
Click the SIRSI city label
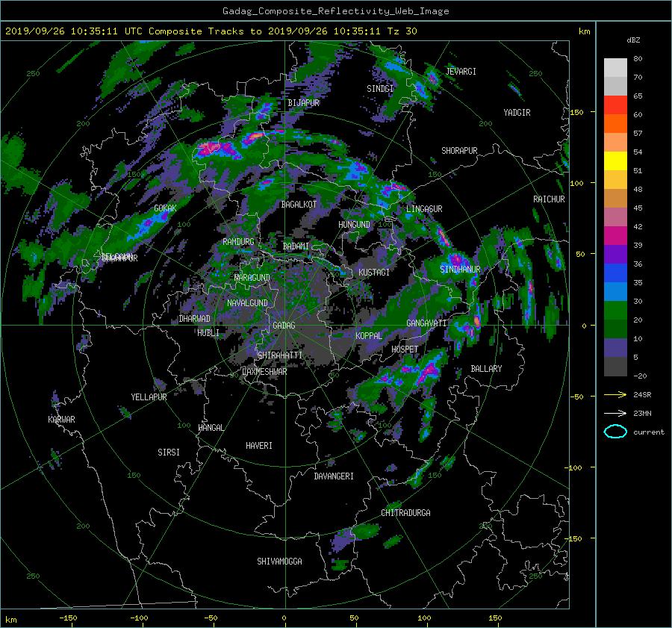(169, 453)
